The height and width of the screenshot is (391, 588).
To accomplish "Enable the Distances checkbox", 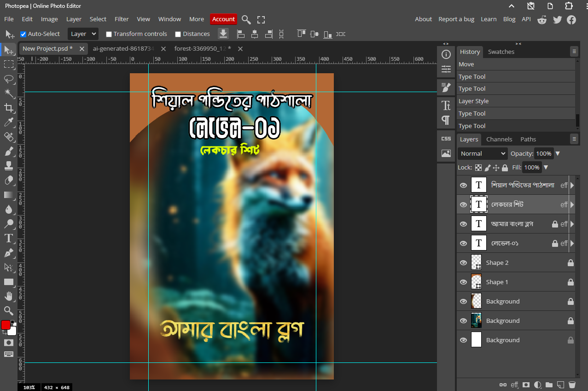I will coord(178,34).
